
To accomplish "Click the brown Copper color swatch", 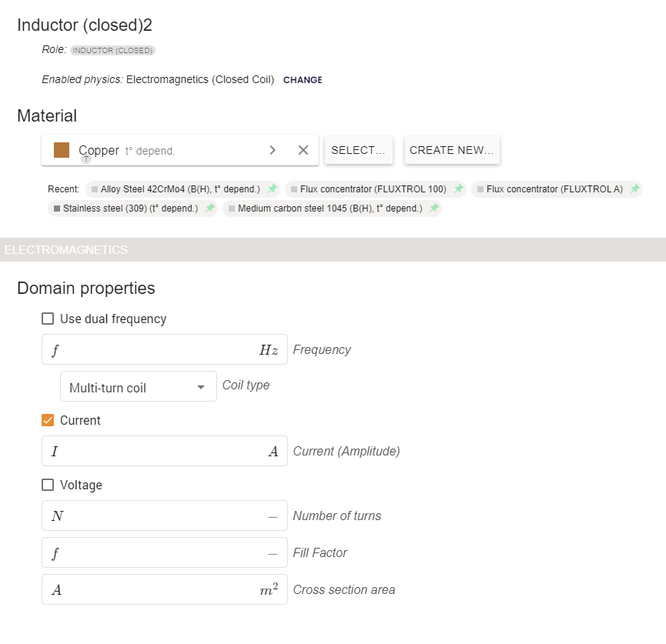I will [x=62, y=150].
